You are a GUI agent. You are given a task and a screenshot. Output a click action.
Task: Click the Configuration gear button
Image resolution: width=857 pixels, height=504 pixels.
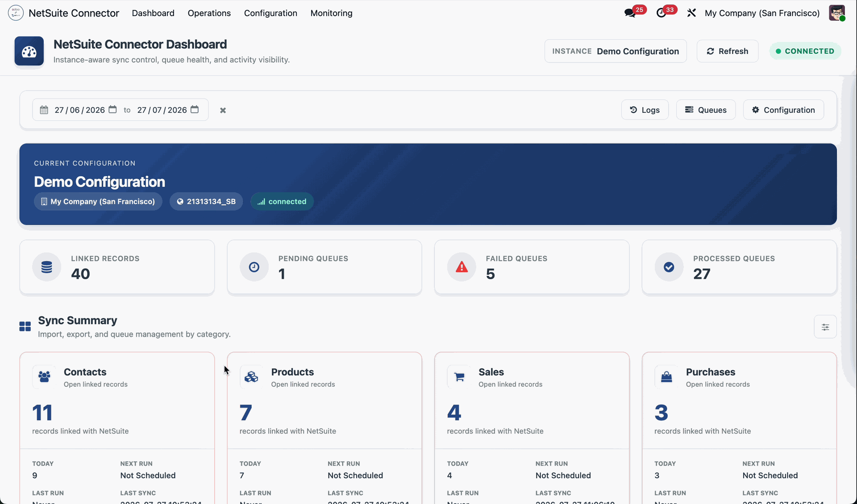point(783,110)
